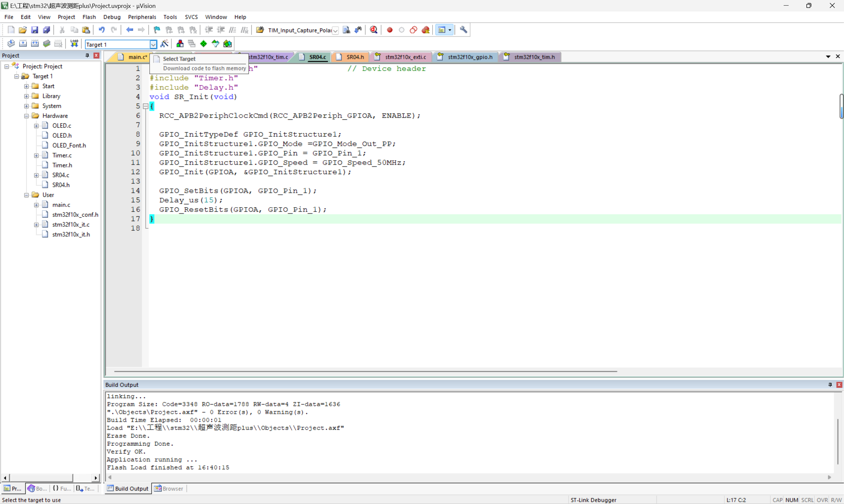Collapse the code fold marker at line 5
Viewport: 844px width, 504px height.
point(146,106)
